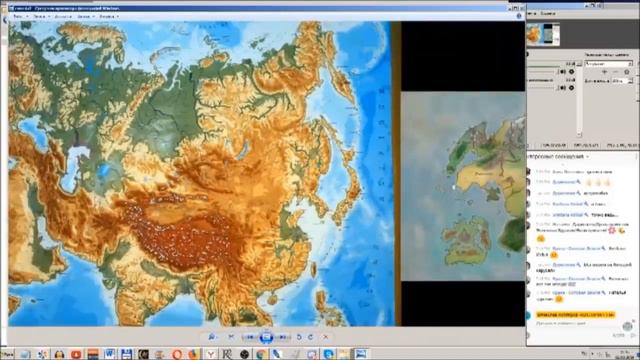
Task: Add a transition with the plus button in OBS
Action: pyautogui.click(x=604, y=72)
